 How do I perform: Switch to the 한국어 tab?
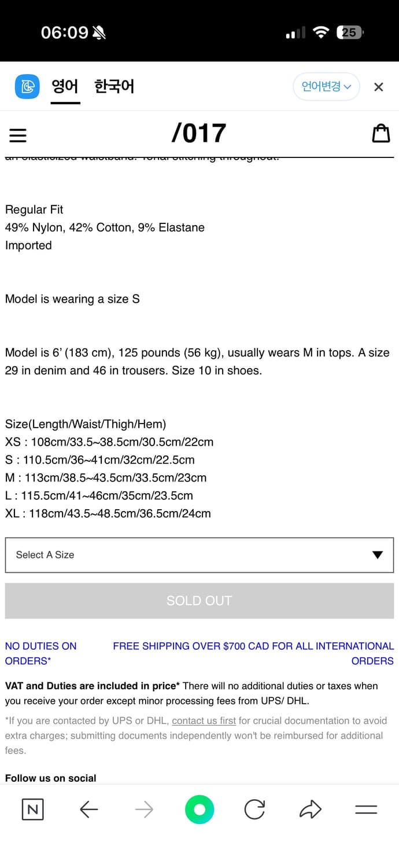click(x=114, y=86)
